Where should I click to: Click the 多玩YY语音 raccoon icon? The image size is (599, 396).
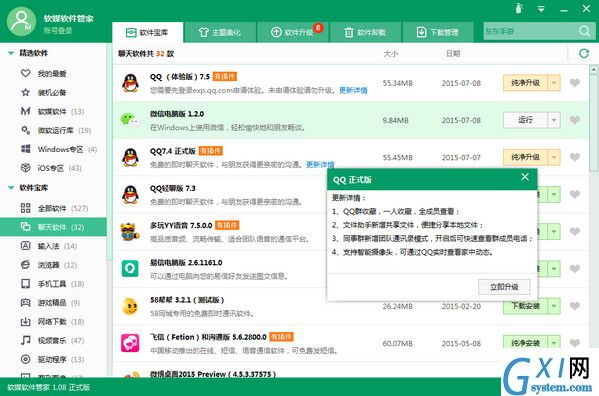pos(130,232)
